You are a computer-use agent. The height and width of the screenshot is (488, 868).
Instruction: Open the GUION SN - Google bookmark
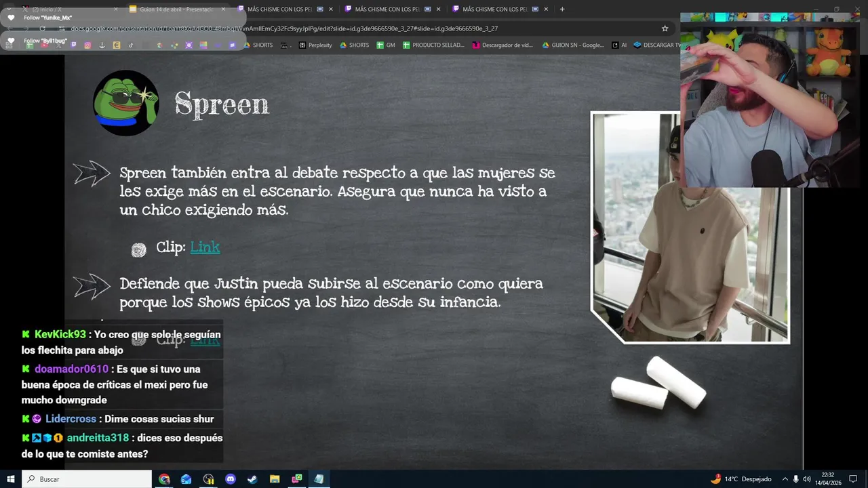[x=573, y=45]
